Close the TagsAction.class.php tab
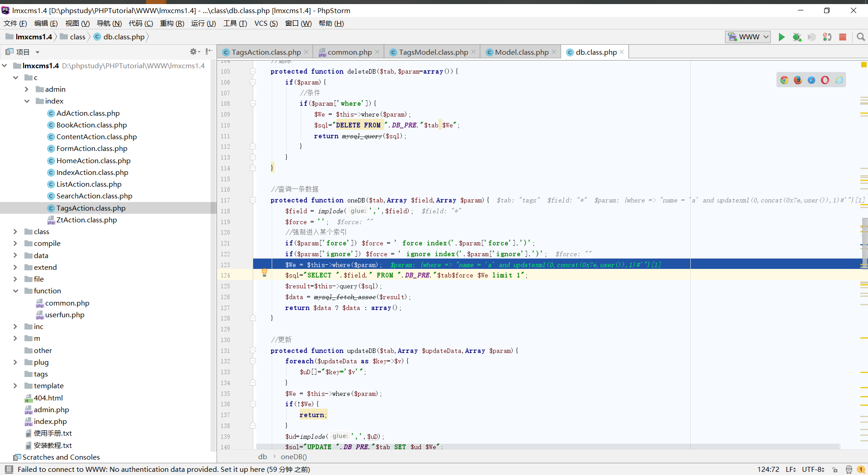 point(306,52)
